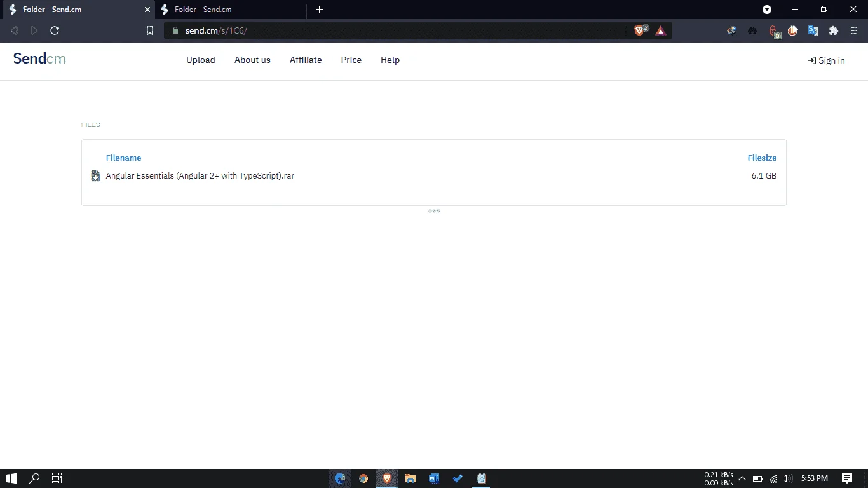The height and width of the screenshot is (488, 868).
Task: Launch Microsoft Edge from the taskbar
Action: click(x=340, y=478)
